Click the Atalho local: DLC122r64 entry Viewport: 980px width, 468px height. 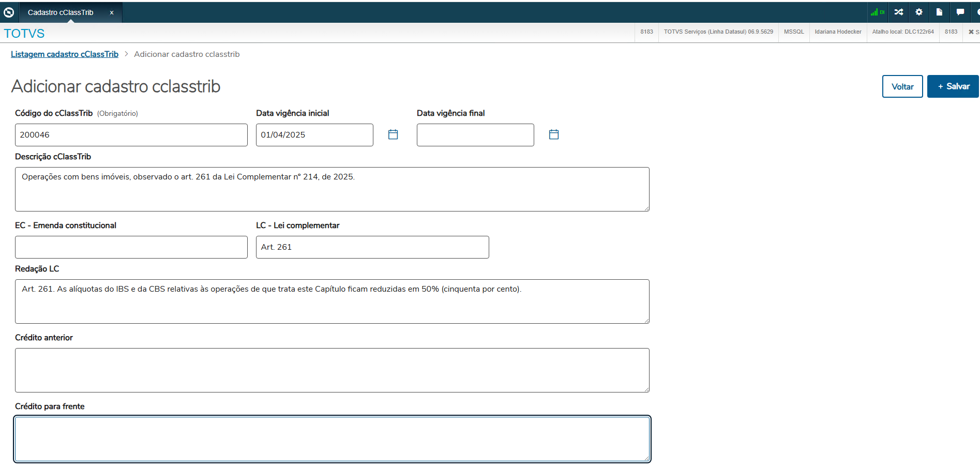[903, 32]
